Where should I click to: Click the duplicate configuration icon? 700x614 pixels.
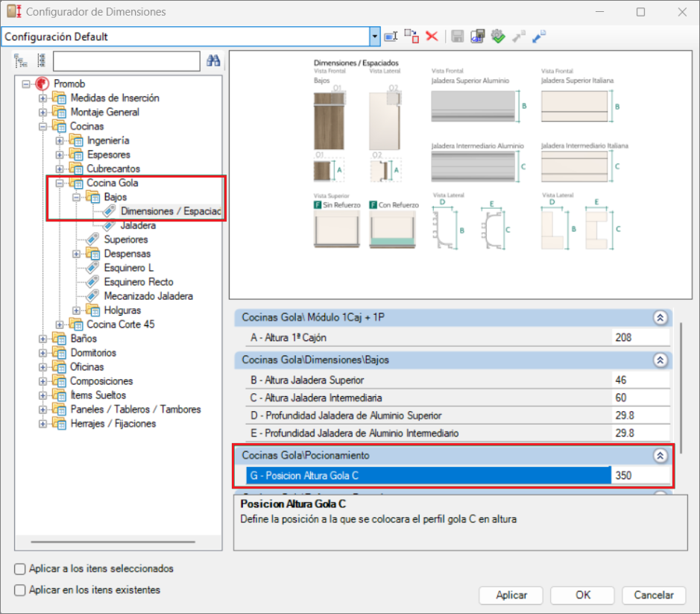(411, 36)
